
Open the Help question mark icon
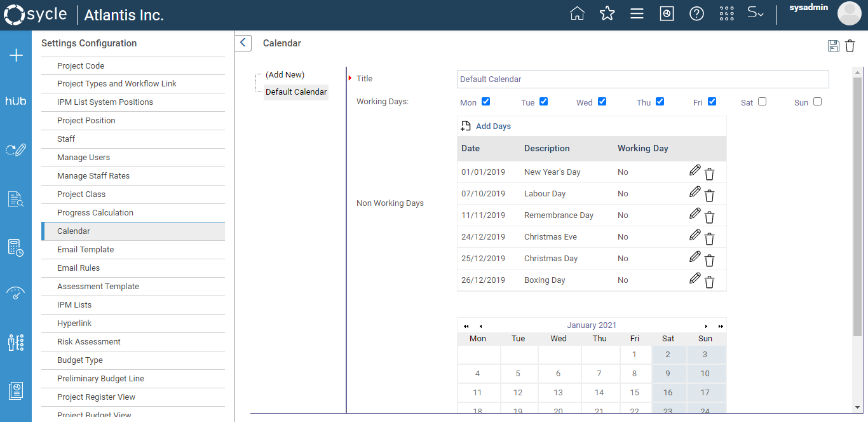click(696, 13)
